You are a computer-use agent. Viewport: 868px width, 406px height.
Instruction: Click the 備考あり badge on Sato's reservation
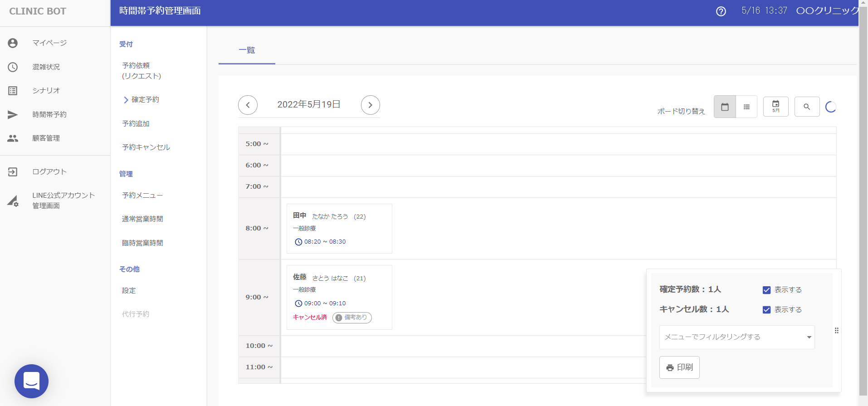[352, 318]
